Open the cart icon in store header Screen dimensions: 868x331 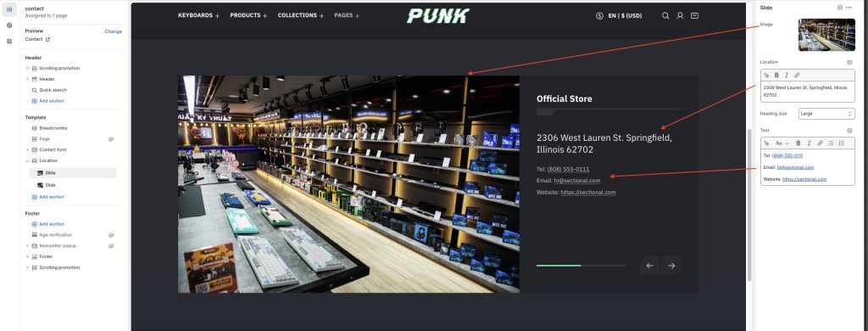(695, 15)
